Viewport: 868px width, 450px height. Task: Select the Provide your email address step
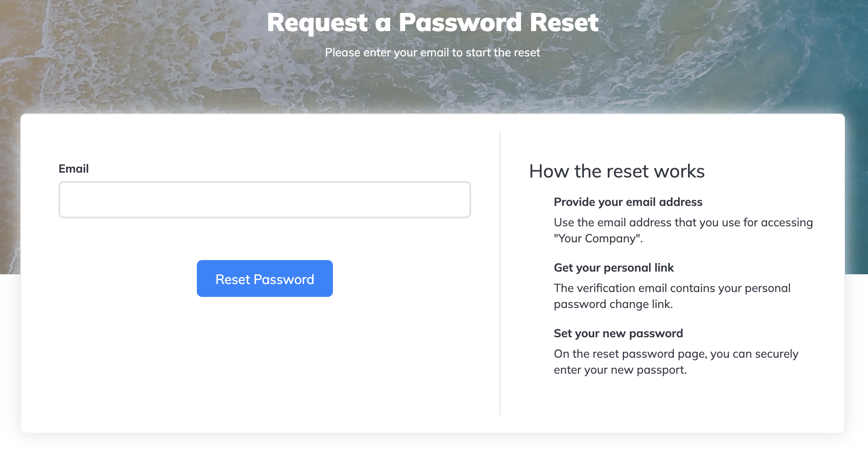point(628,202)
